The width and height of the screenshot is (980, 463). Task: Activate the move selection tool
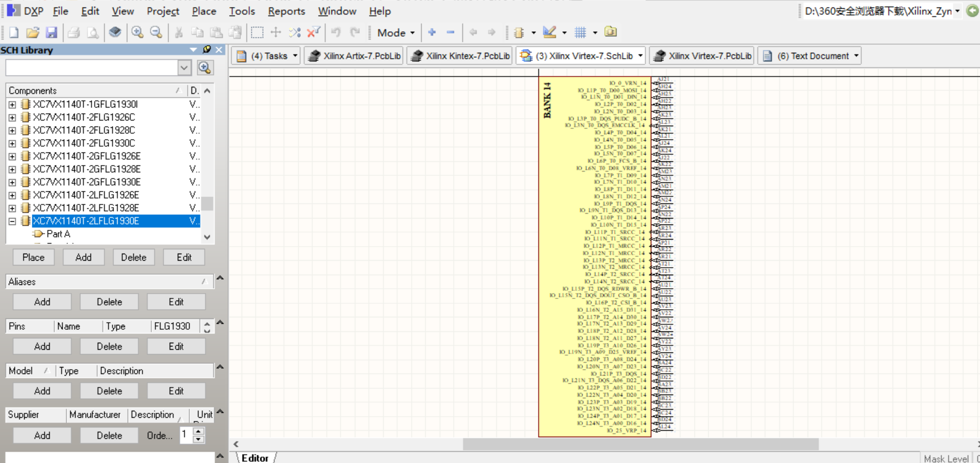tap(275, 32)
